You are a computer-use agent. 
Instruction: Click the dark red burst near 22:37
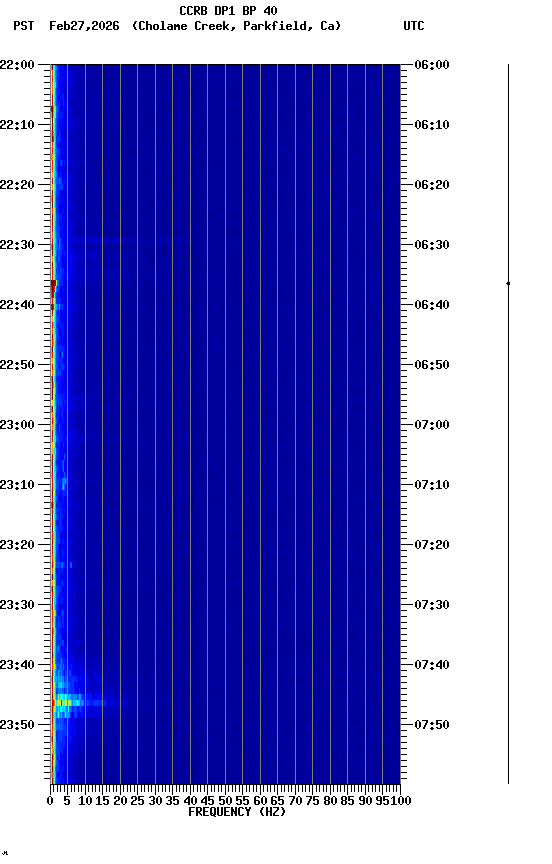click(x=53, y=285)
